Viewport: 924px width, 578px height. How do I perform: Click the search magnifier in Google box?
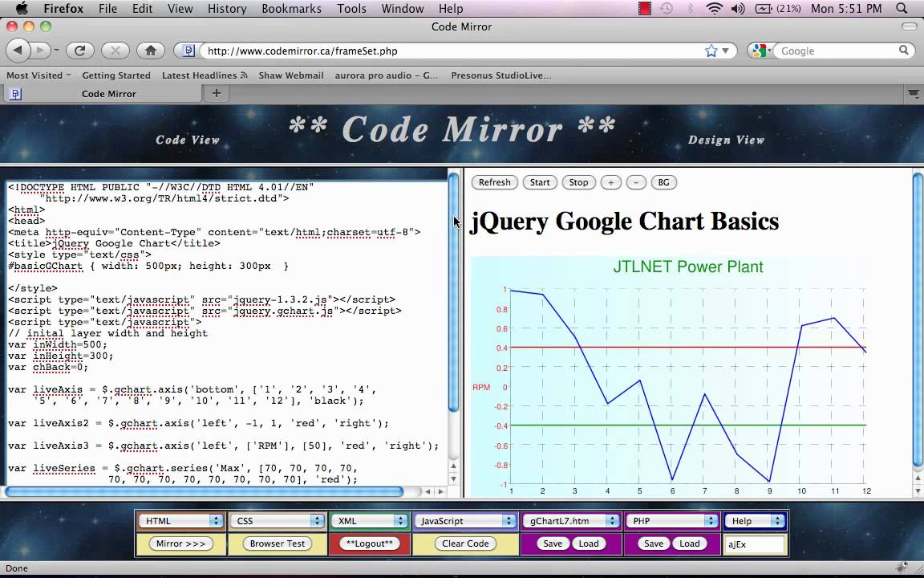[x=903, y=51]
